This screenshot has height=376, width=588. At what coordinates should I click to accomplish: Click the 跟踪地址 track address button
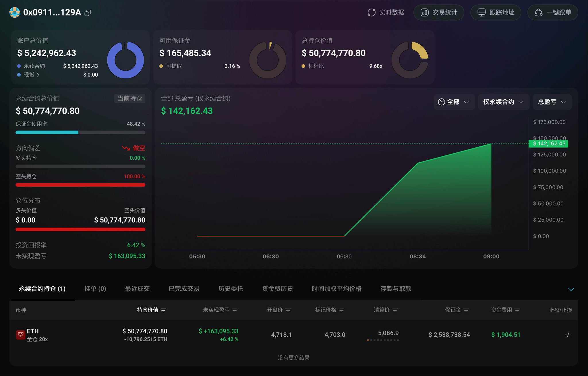pyautogui.click(x=496, y=13)
